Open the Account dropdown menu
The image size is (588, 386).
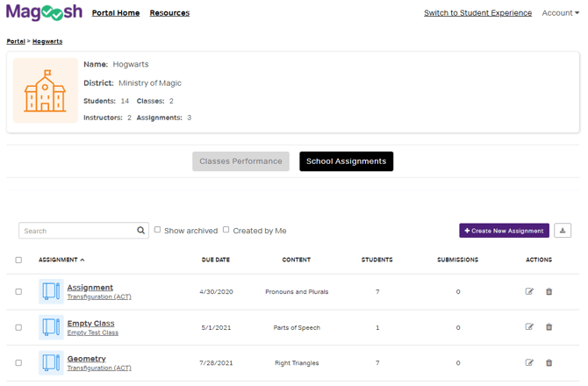560,13
